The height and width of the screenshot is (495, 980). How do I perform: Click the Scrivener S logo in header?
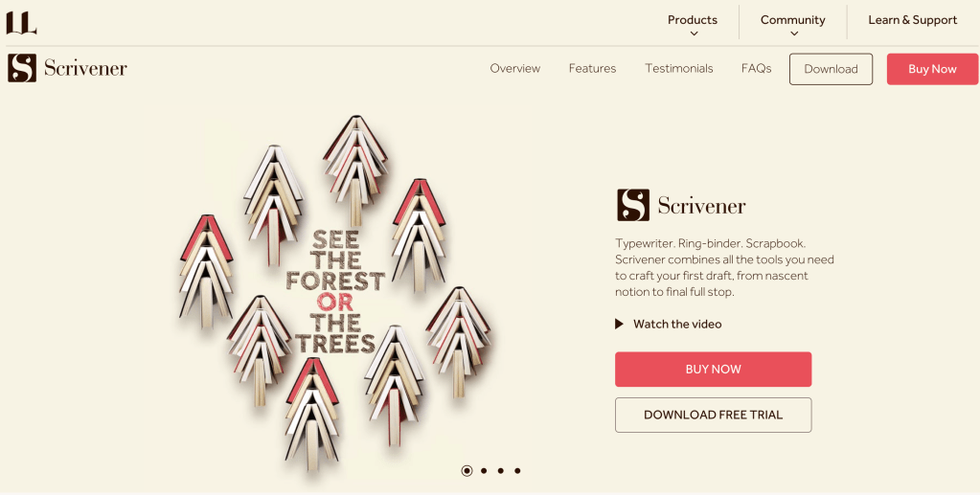coord(22,68)
